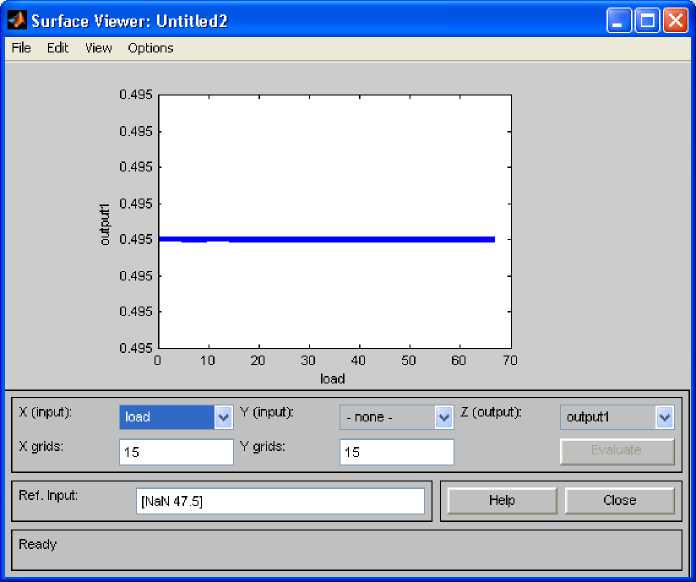Open the View menu
The height and width of the screenshot is (582, 696).
99,48
